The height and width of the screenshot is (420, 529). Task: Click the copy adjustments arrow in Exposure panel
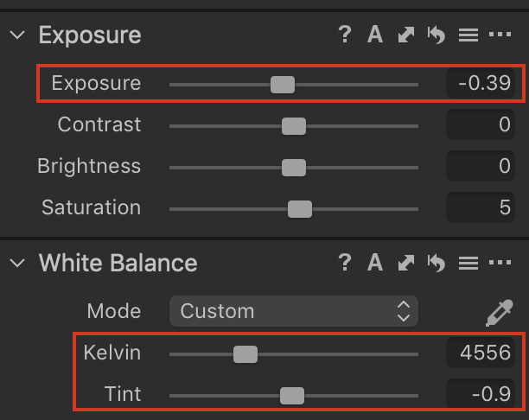tap(406, 35)
